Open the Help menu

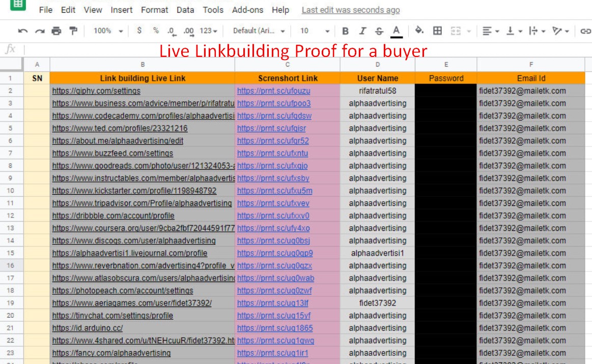(x=280, y=10)
